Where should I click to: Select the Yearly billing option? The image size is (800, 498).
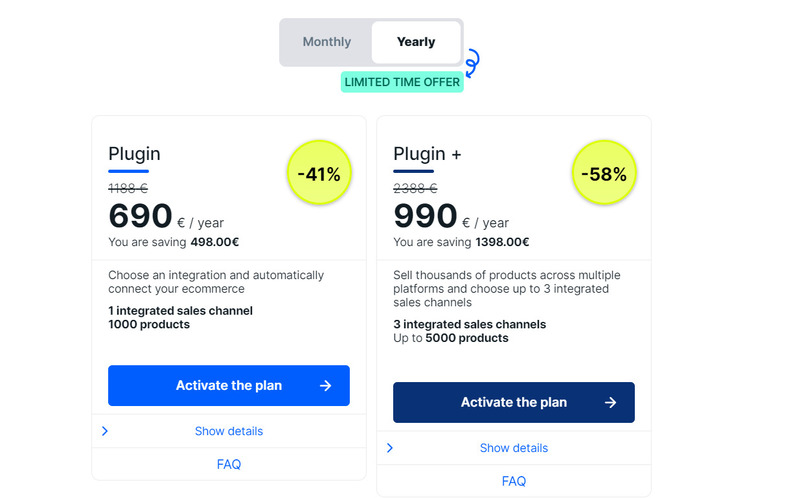(416, 42)
